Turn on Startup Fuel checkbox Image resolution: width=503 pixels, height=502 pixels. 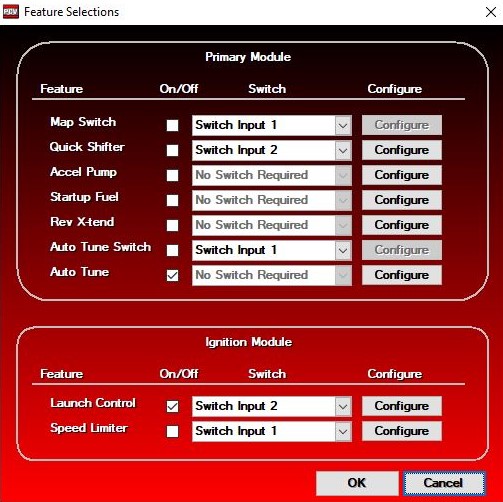[172, 200]
